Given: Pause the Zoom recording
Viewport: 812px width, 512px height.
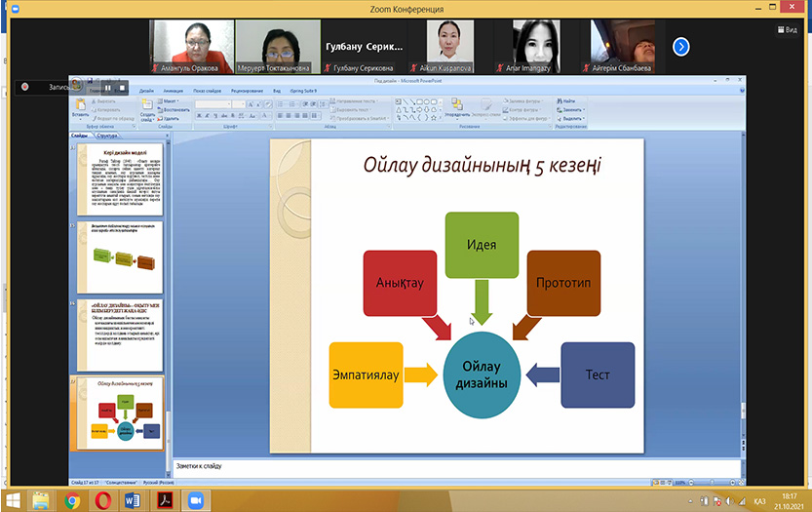Looking at the screenshot, I should coord(107,88).
